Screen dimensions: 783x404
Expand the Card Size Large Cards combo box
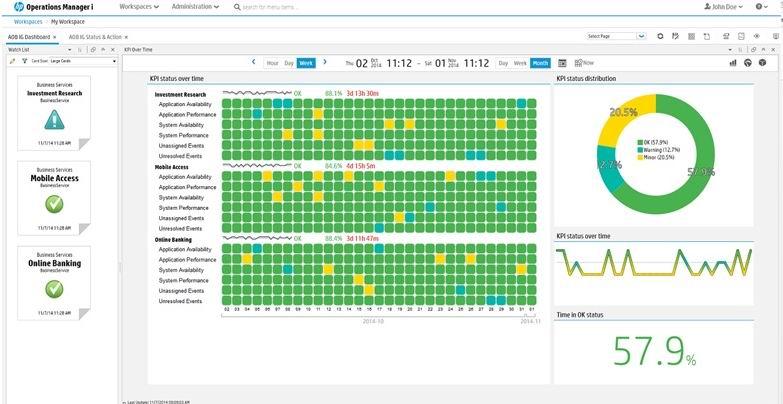point(73,61)
